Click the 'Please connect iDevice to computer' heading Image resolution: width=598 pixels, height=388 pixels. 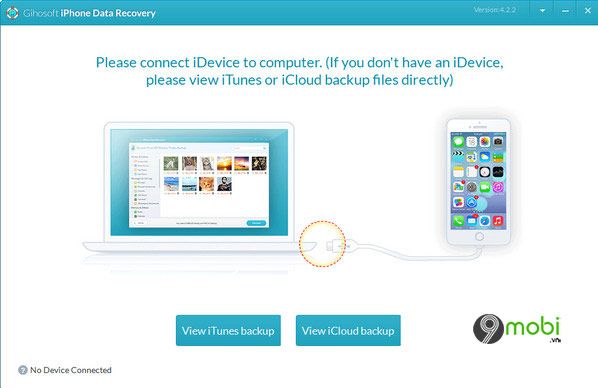(299, 71)
